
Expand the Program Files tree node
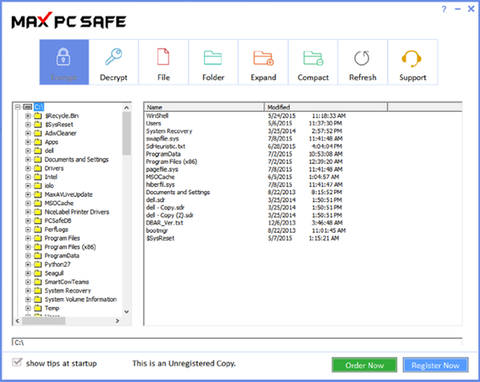[x=28, y=238]
